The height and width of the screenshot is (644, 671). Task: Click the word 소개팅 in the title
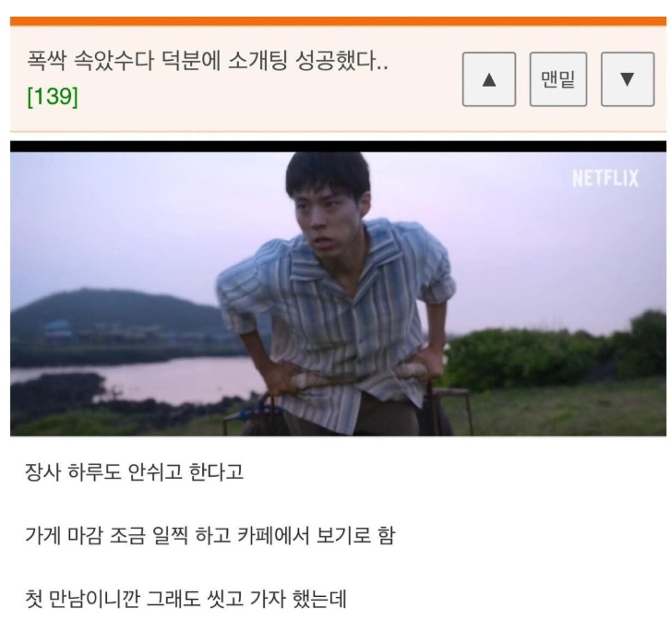[258, 61]
